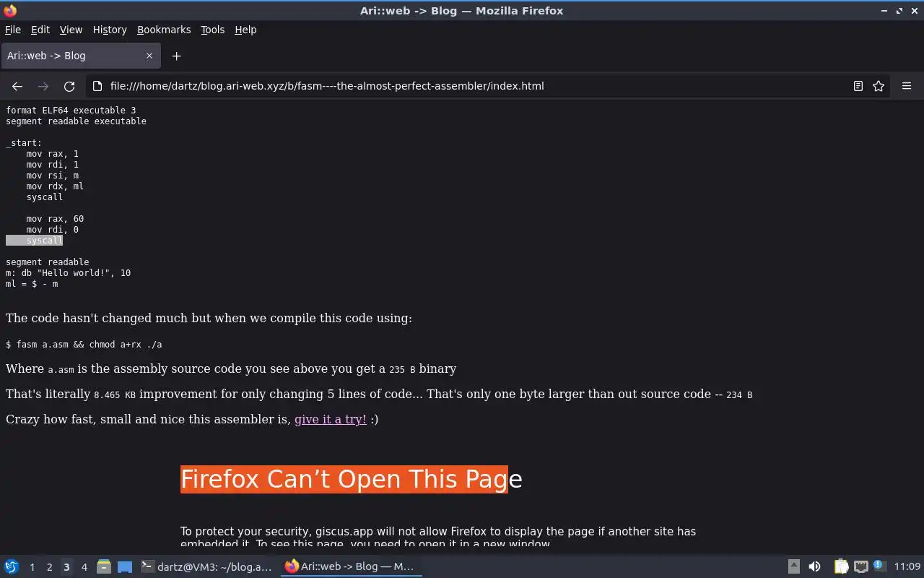The width and height of the screenshot is (924, 578).
Task: Click the 'segment readable executable' line
Action: pos(76,121)
